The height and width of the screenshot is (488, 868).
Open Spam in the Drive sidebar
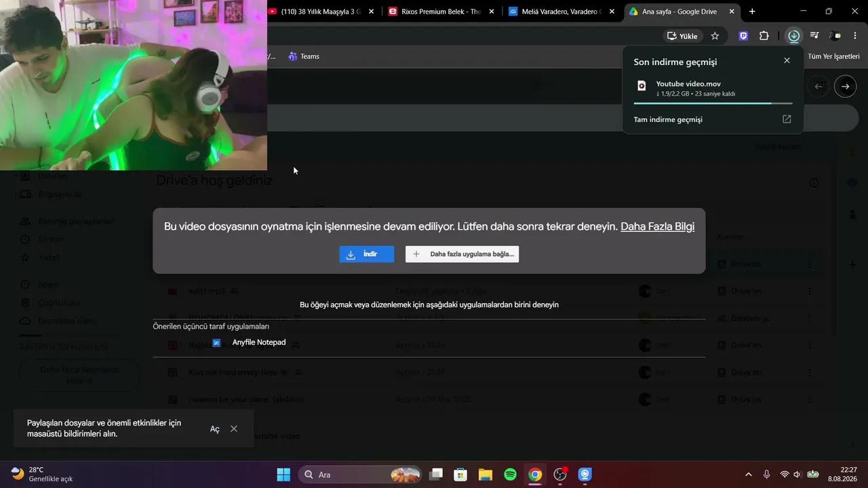(48, 285)
